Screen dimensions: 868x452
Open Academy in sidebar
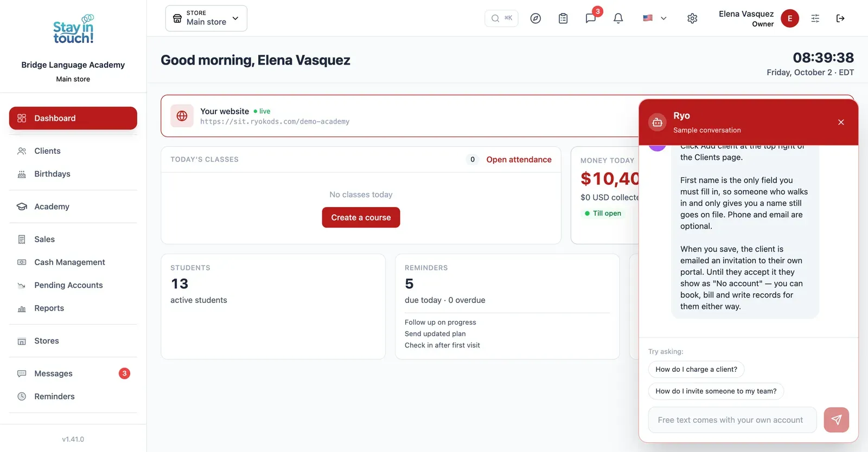[73, 206]
